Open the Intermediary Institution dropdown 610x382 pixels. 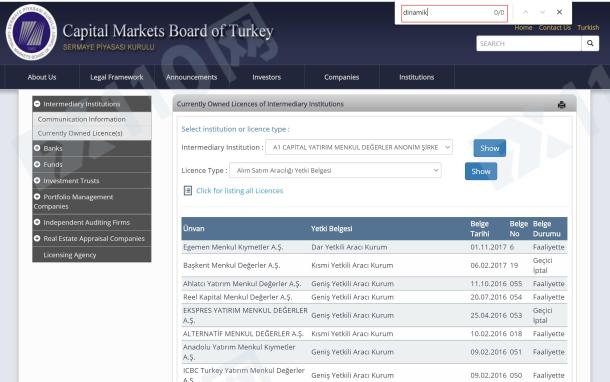pyautogui.click(x=359, y=147)
